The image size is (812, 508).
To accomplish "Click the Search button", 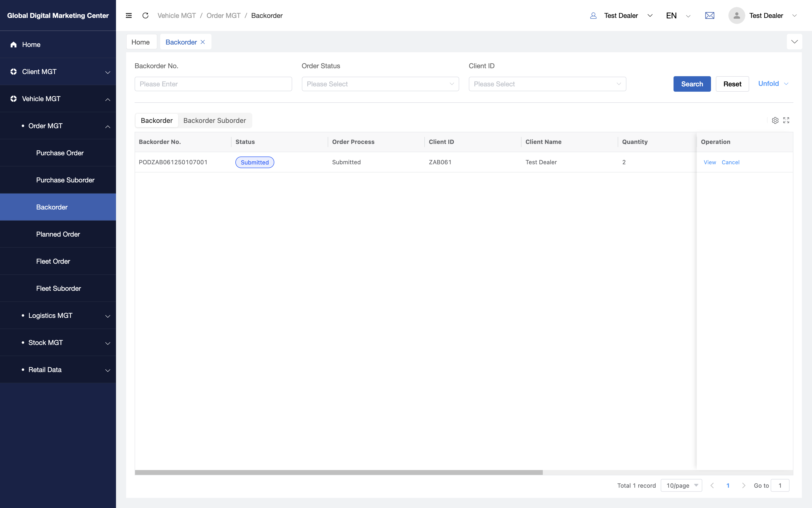I will coord(692,84).
